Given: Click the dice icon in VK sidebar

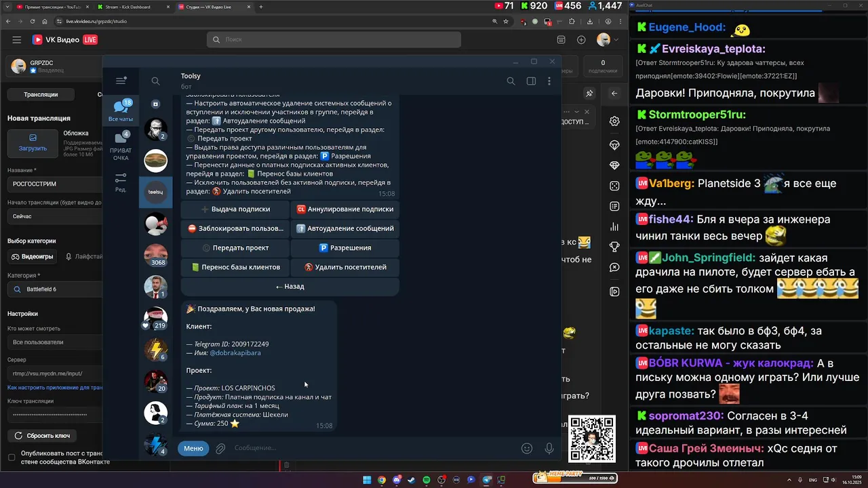Looking at the screenshot, I should point(614,186).
